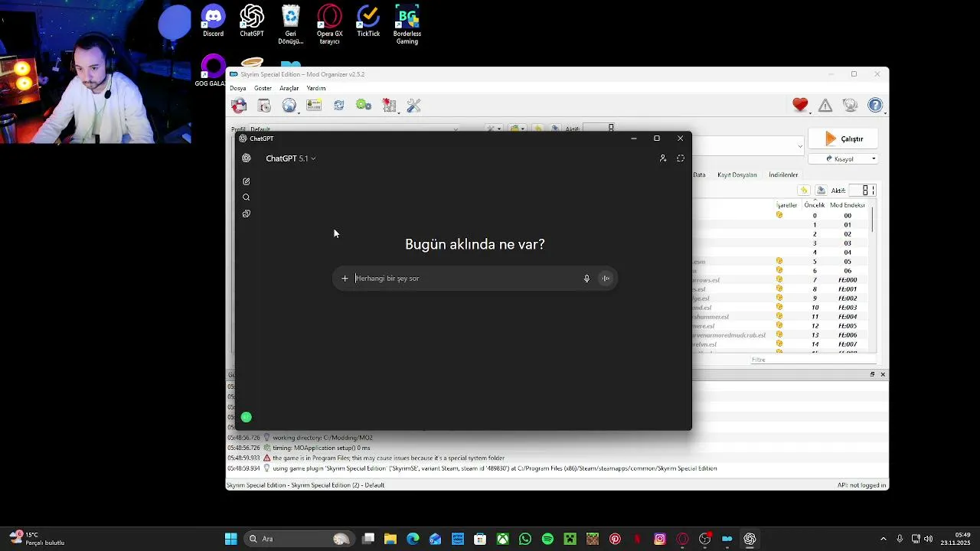Expand the ChatGPT 5.1 model selector
The image size is (980, 551).
coord(291,158)
